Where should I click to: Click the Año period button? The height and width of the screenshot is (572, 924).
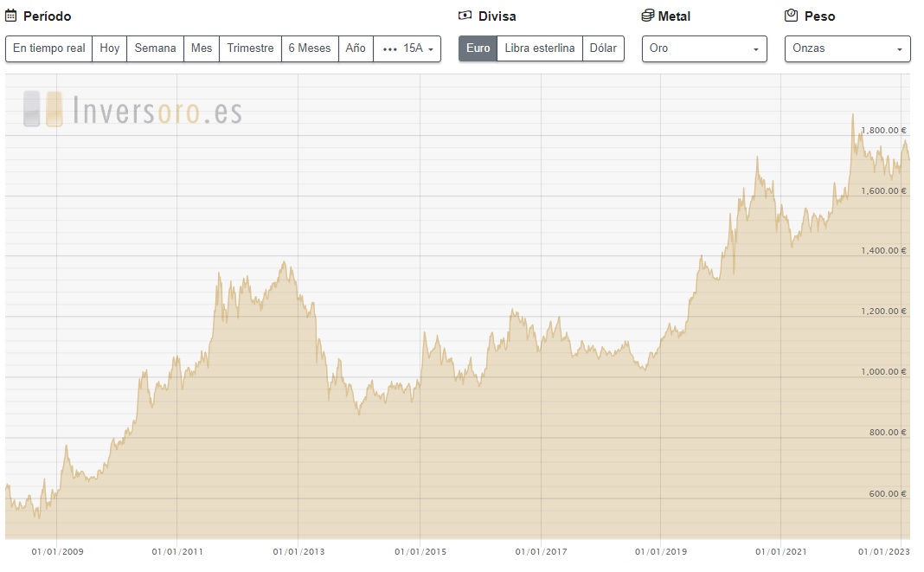[x=356, y=48]
